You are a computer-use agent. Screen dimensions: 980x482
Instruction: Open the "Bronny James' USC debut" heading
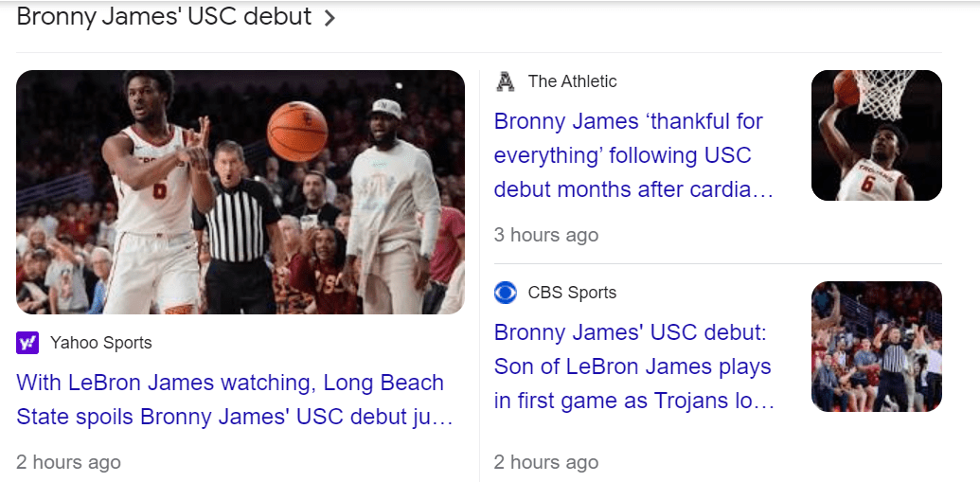tap(164, 17)
